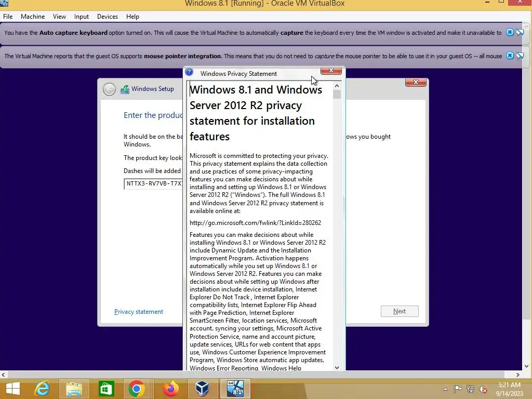Click the privacy statement heading text

(256, 113)
